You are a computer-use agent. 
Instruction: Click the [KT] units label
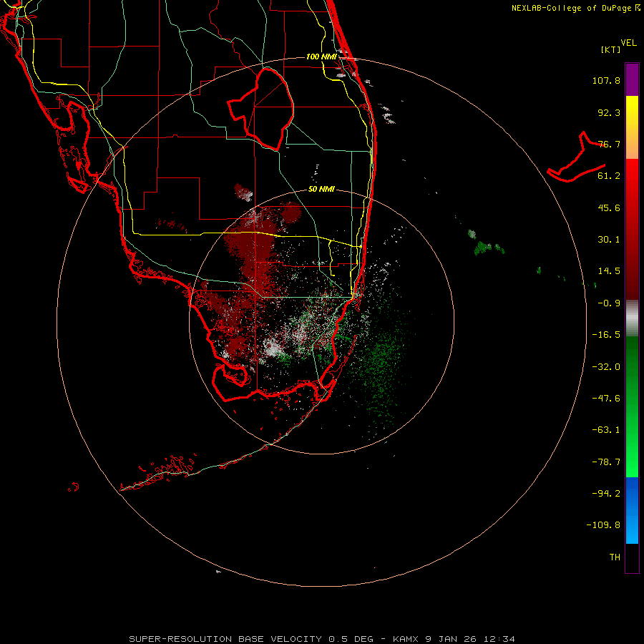(611, 49)
